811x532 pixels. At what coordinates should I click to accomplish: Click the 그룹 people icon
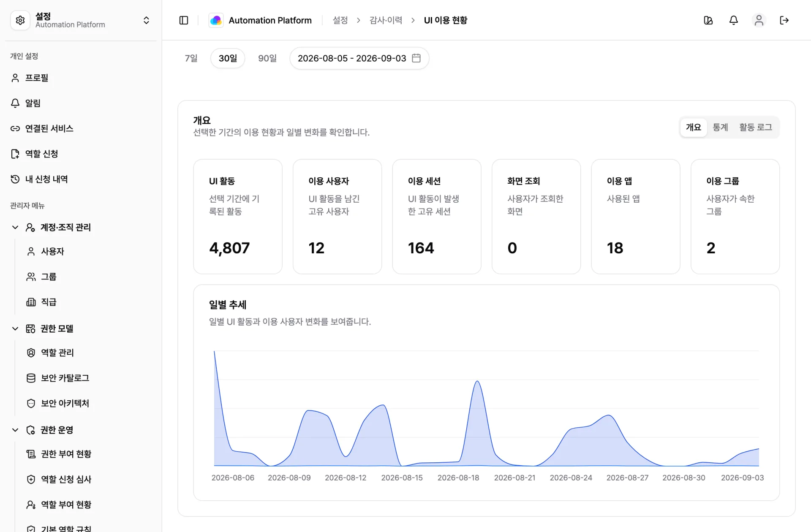tap(31, 277)
